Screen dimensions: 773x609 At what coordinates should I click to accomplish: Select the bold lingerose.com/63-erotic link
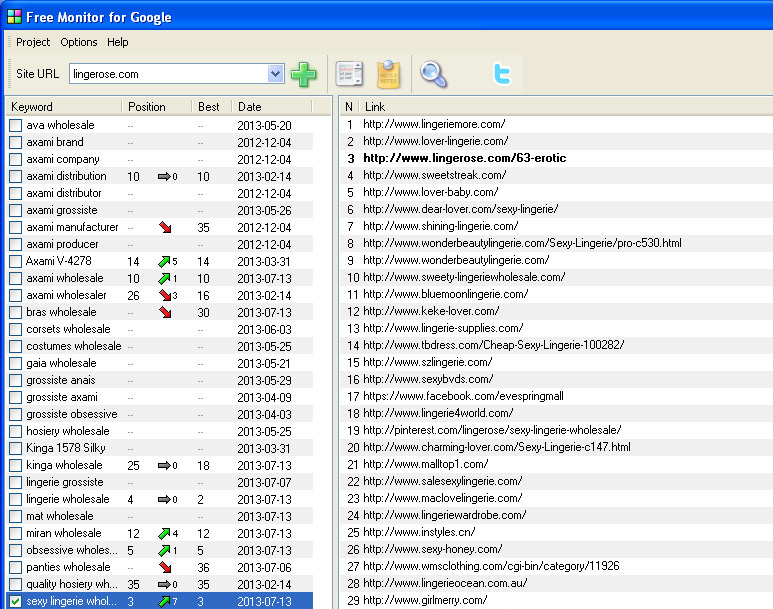click(464, 158)
